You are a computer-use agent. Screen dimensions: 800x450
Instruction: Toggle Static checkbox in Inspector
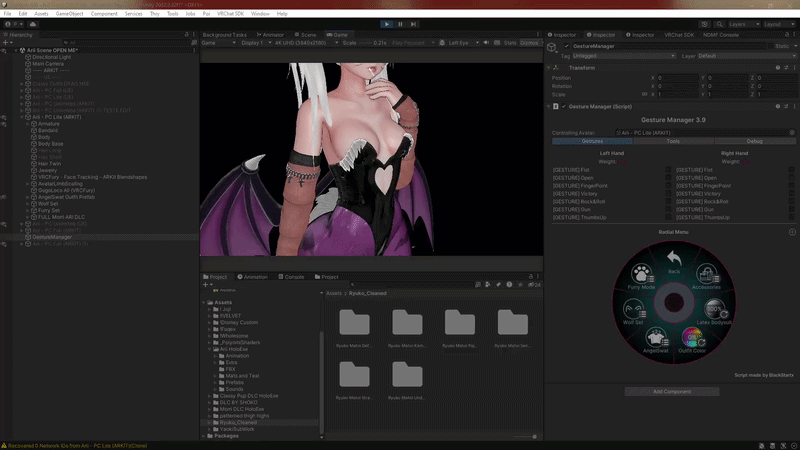pos(770,46)
